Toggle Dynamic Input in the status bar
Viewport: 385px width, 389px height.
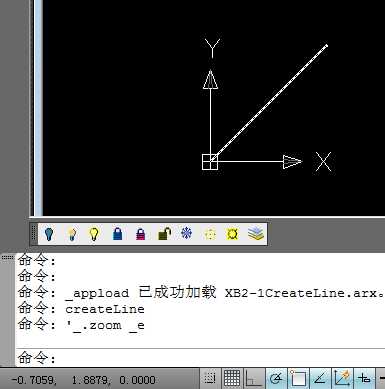tap(364, 378)
